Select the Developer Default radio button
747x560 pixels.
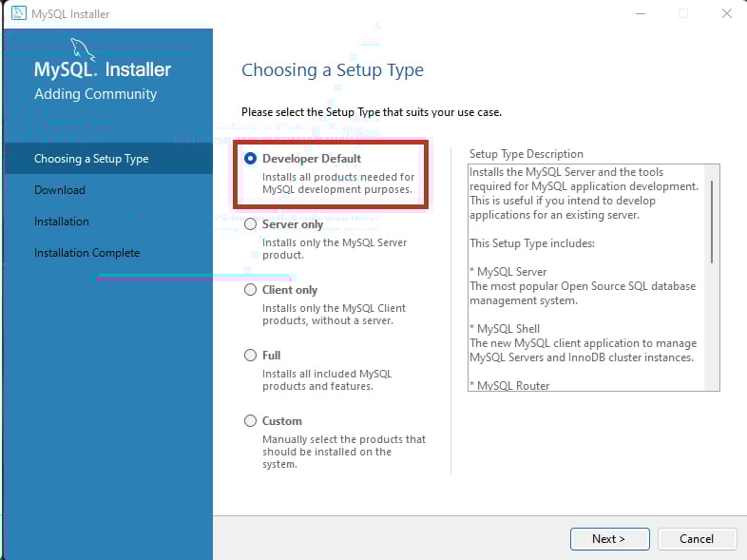(x=250, y=158)
